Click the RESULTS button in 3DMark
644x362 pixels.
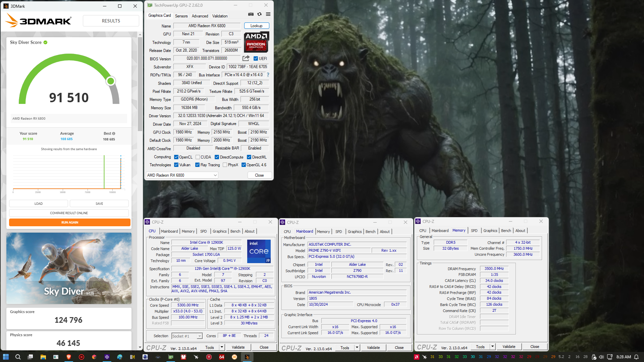coord(111,21)
